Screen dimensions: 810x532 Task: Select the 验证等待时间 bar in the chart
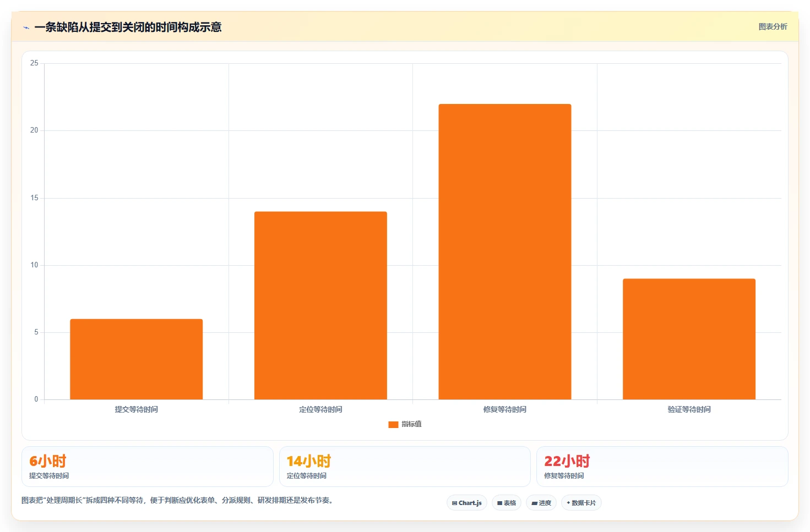[x=689, y=339]
